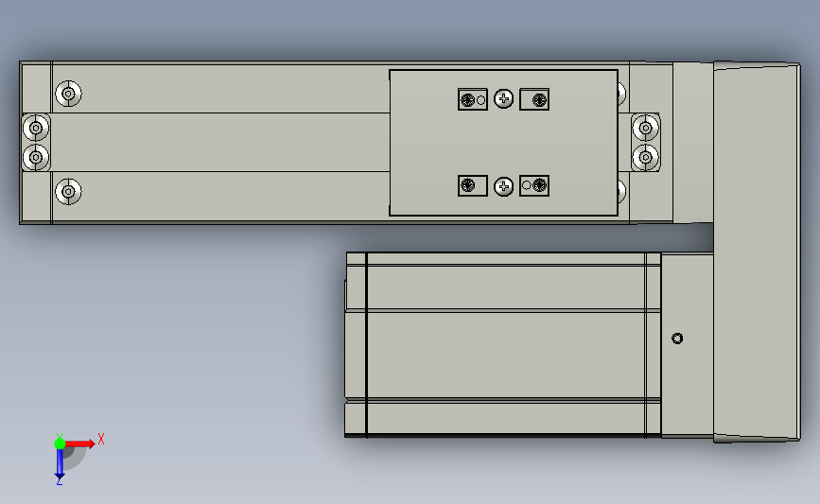The height and width of the screenshot is (504, 820).
Task: Select the top-left counterbore screw on the rail
Action: click(68, 94)
